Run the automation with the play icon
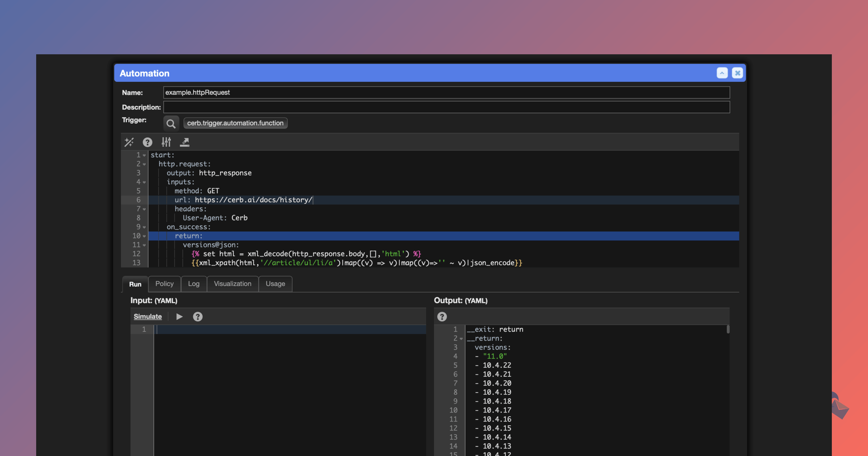Viewport: 868px width, 456px height. point(179,317)
